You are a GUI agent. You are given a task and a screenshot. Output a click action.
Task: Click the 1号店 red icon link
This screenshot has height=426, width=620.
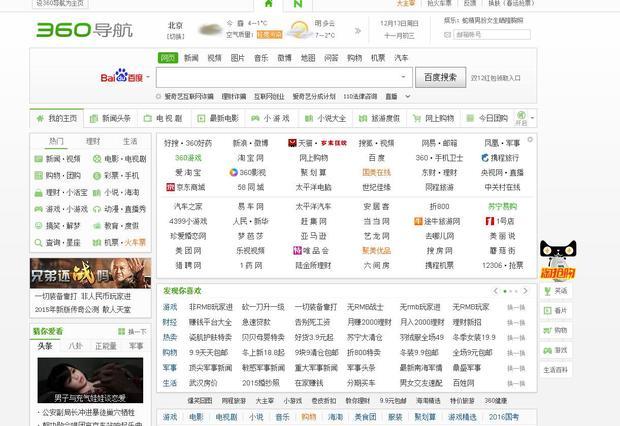tap(490, 221)
